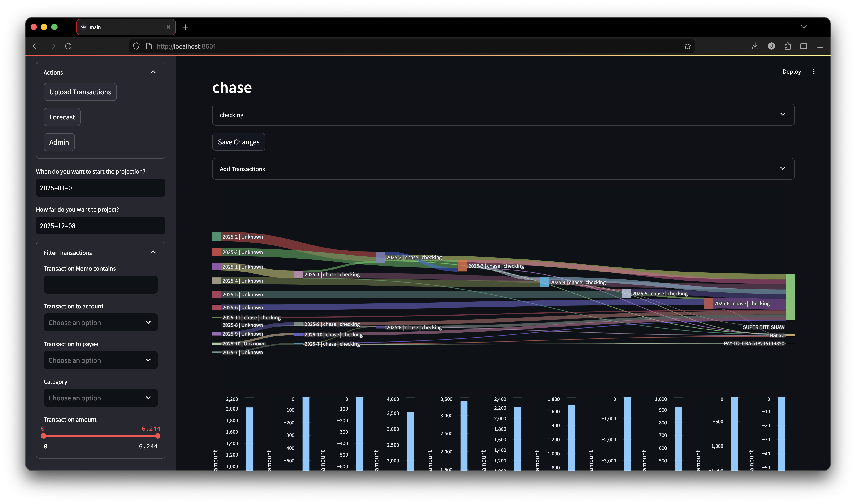Click the Deploy menu item
856x504 pixels.
coord(792,71)
